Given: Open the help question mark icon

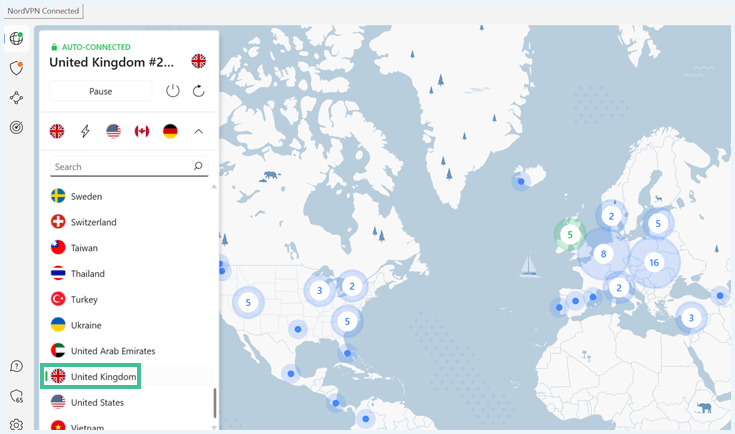Looking at the screenshot, I should [x=16, y=366].
